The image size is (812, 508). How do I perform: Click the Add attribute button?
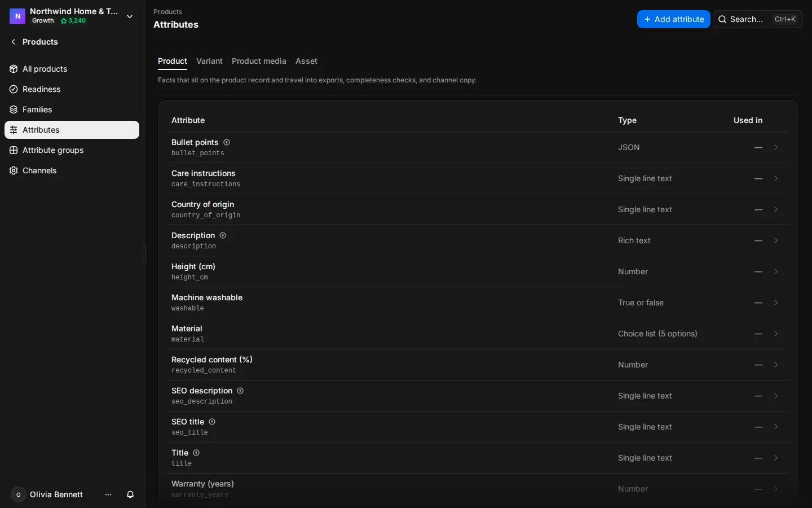click(673, 19)
